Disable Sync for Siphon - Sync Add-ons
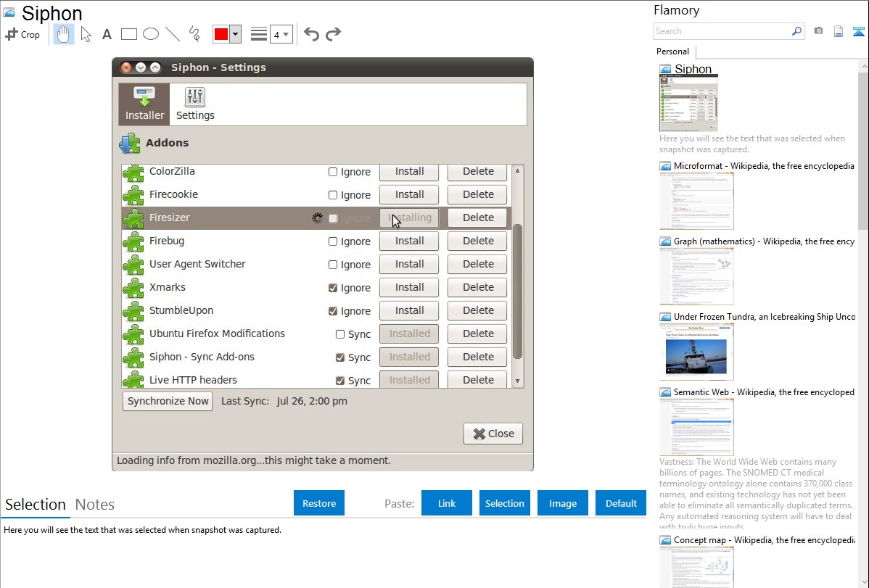The height and width of the screenshot is (588, 869). coord(340,358)
